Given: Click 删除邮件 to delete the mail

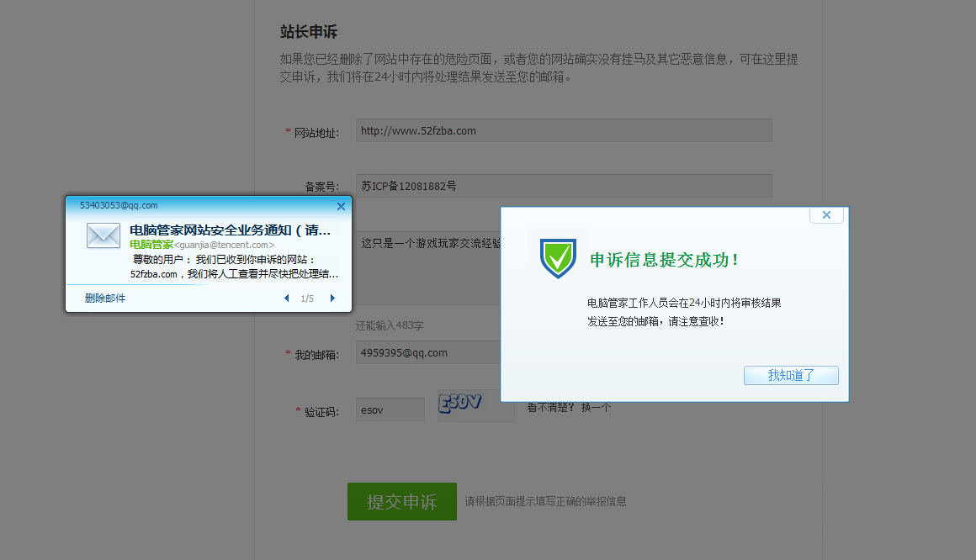Looking at the screenshot, I should (x=105, y=298).
